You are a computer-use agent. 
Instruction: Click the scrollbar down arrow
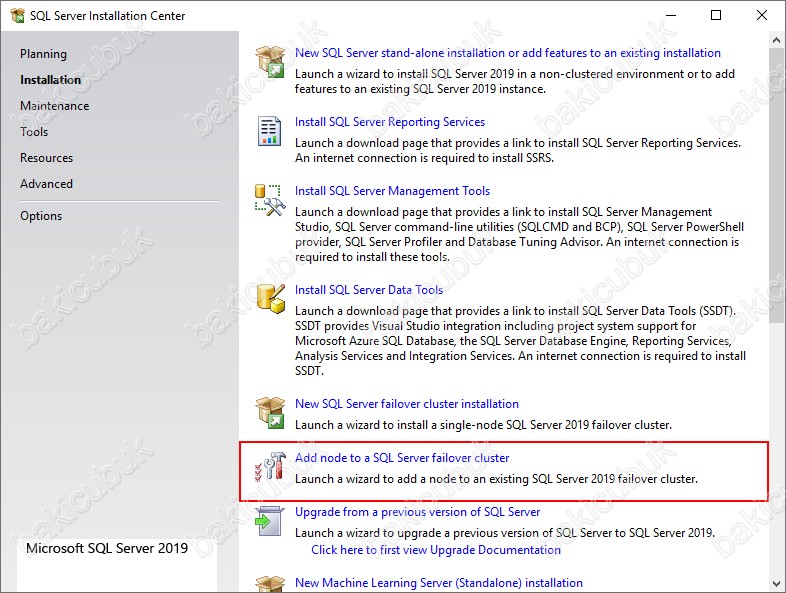[x=777, y=584]
